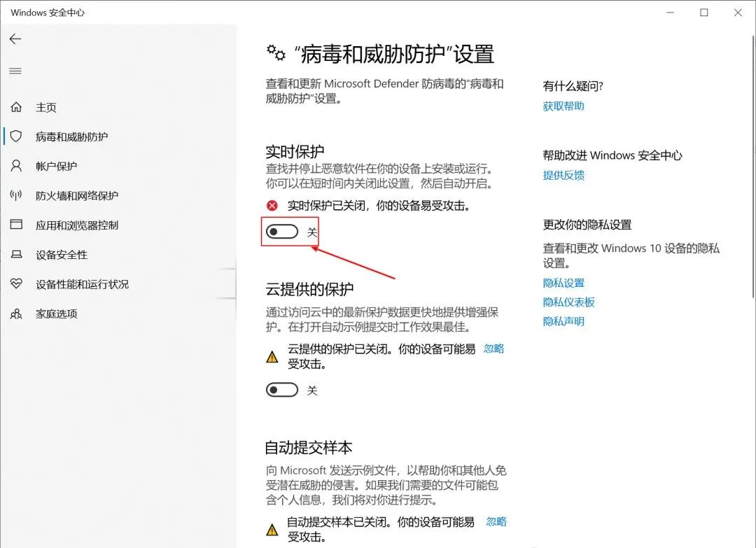This screenshot has width=756, height=548.
Task: Click the warning icon under 自动提交样本
Action: pos(272,530)
